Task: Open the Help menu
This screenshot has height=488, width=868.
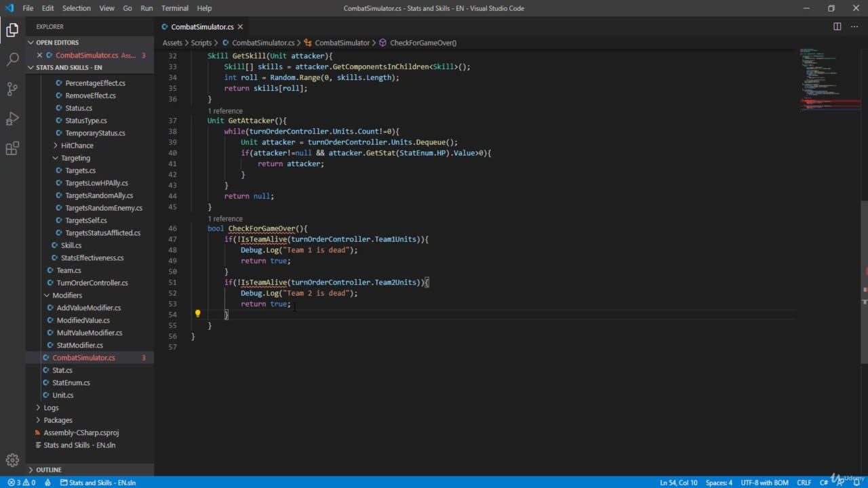Action: [x=204, y=8]
